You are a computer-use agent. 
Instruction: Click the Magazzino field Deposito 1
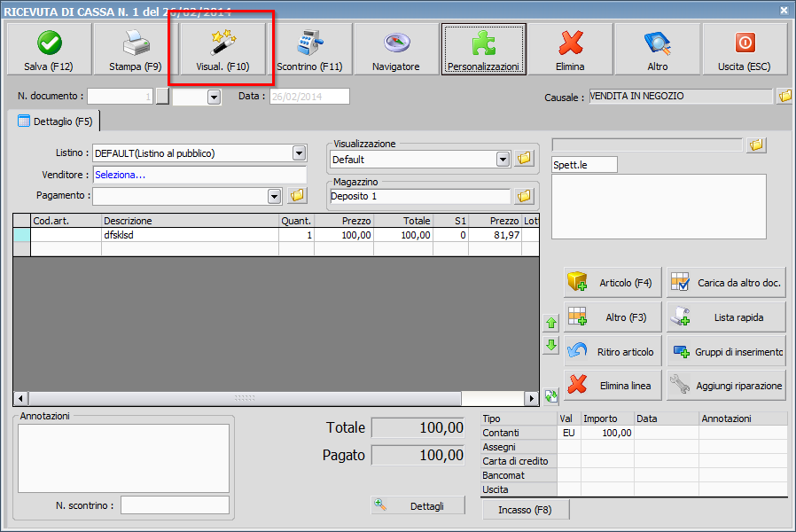click(x=420, y=196)
